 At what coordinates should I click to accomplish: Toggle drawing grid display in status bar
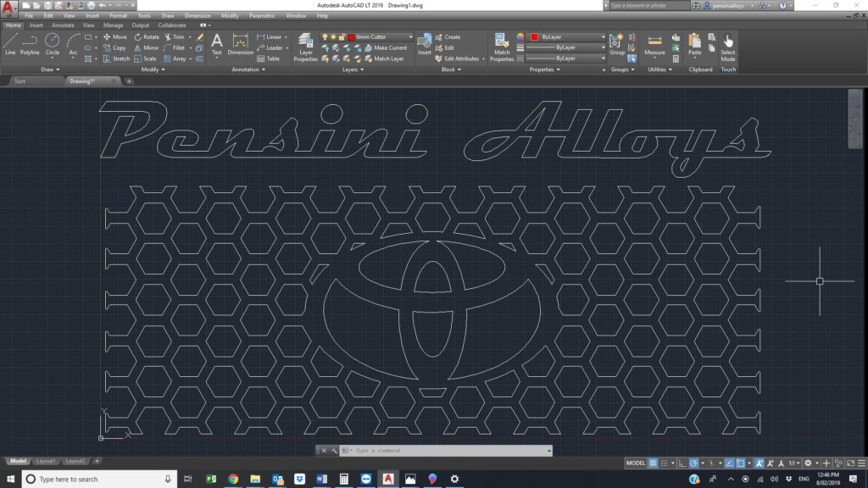pos(653,463)
